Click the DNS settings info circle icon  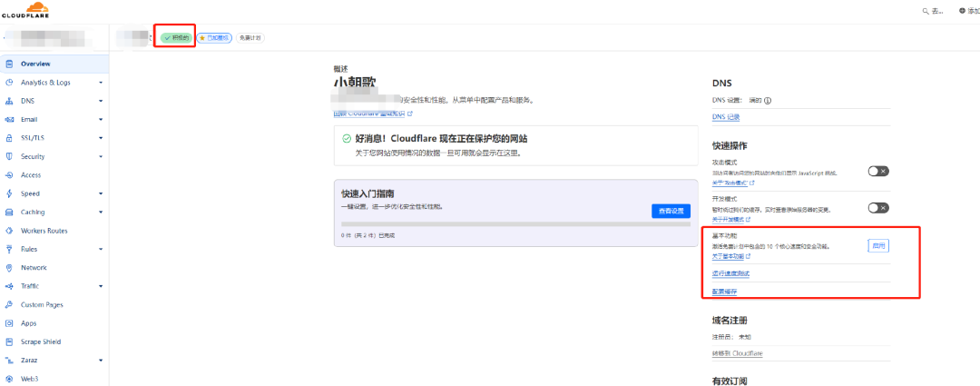pyautogui.click(x=768, y=100)
